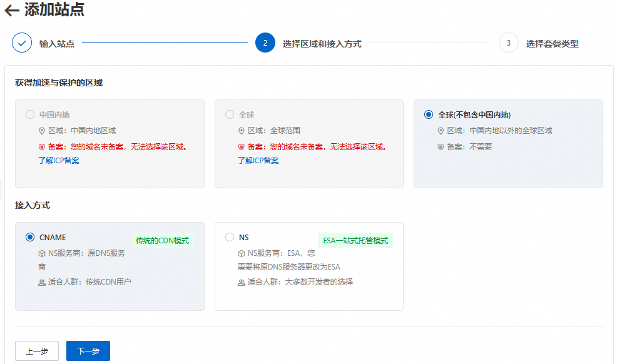Screen dimensions: 617x364
Task: Click the ESA一站式托管模式 tag
Action: (x=355, y=241)
